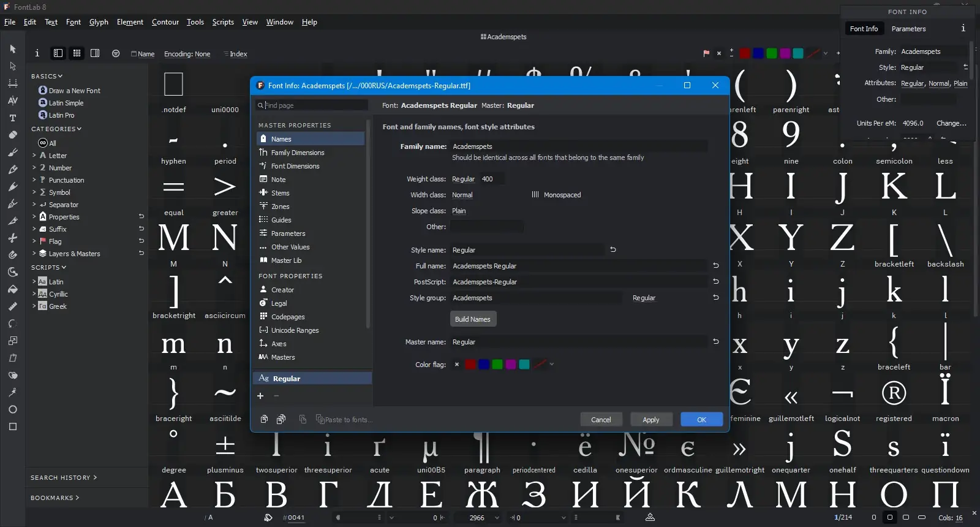Toggle the info button in font window toolbar

coord(37,53)
